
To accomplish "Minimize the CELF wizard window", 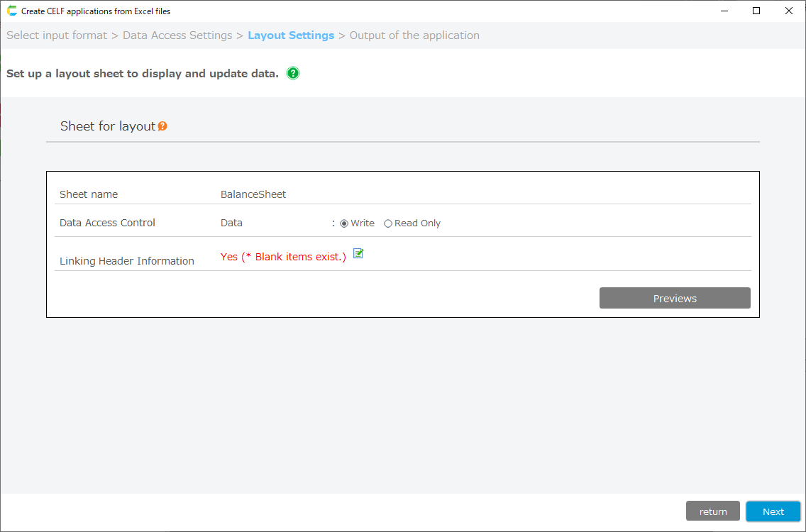I will (x=724, y=11).
